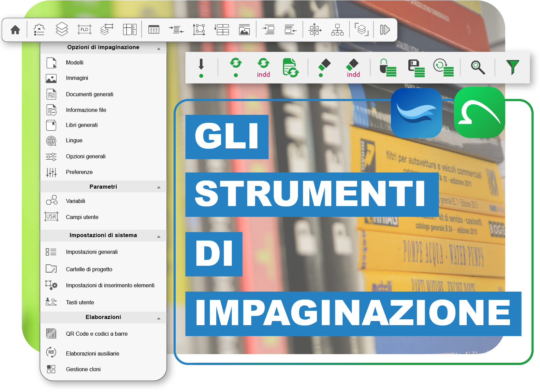
Task: Collapse the Elaborazioni section arrow
Action: [159, 318]
